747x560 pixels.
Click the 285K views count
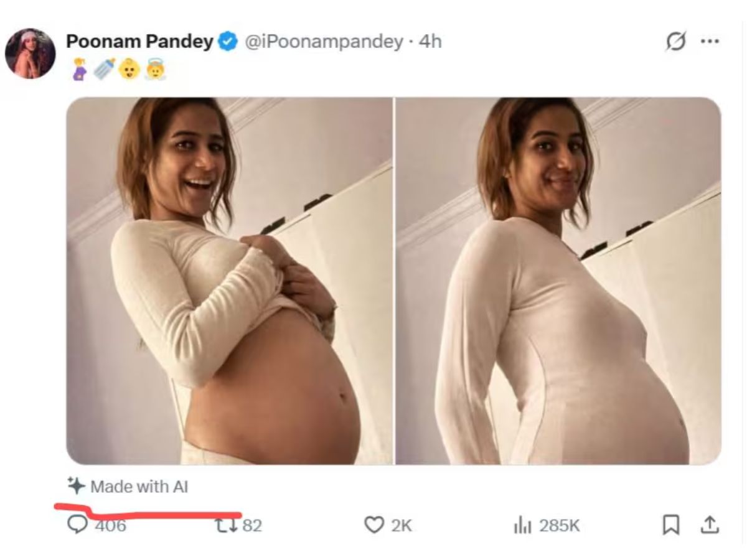point(559,526)
